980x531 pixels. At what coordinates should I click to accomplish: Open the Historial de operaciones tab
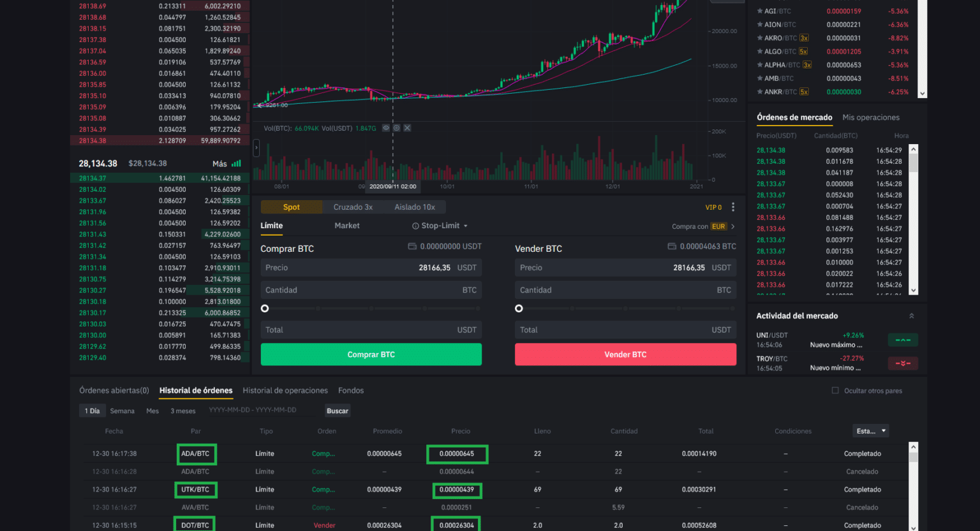point(285,390)
